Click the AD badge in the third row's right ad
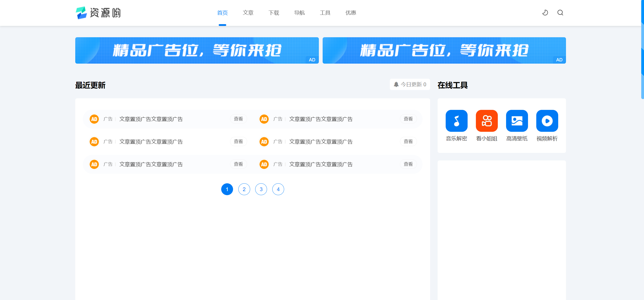Screen dimensions: 644x300 (x=264, y=164)
